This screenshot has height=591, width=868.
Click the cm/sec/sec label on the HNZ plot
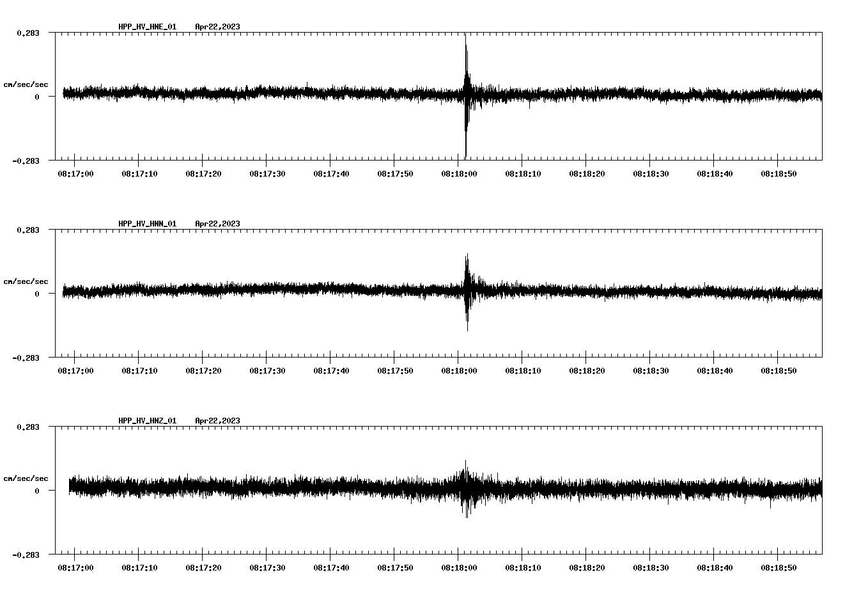tap(26, 477)
